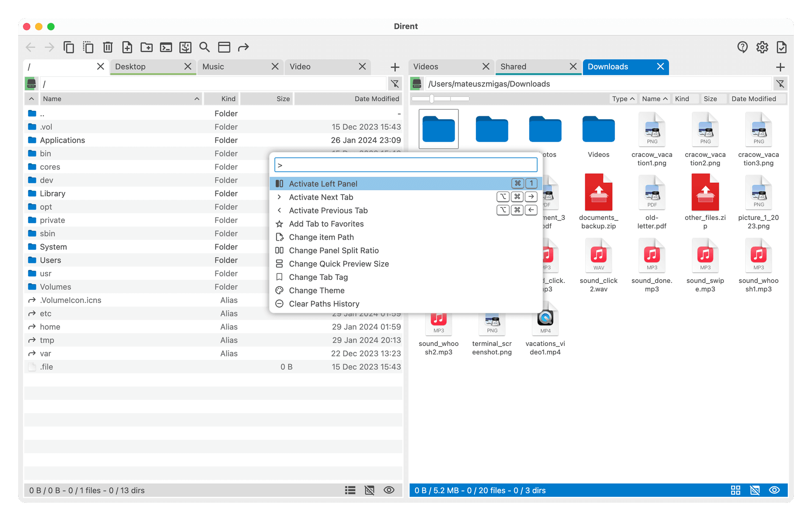Toggle hidden files eye in left panel
The height and width of the screenshot is (521, 812).
(389, 490)
